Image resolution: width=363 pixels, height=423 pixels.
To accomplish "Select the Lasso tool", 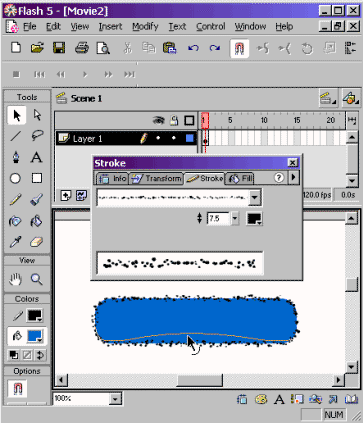I will click(x=37, y=136).
